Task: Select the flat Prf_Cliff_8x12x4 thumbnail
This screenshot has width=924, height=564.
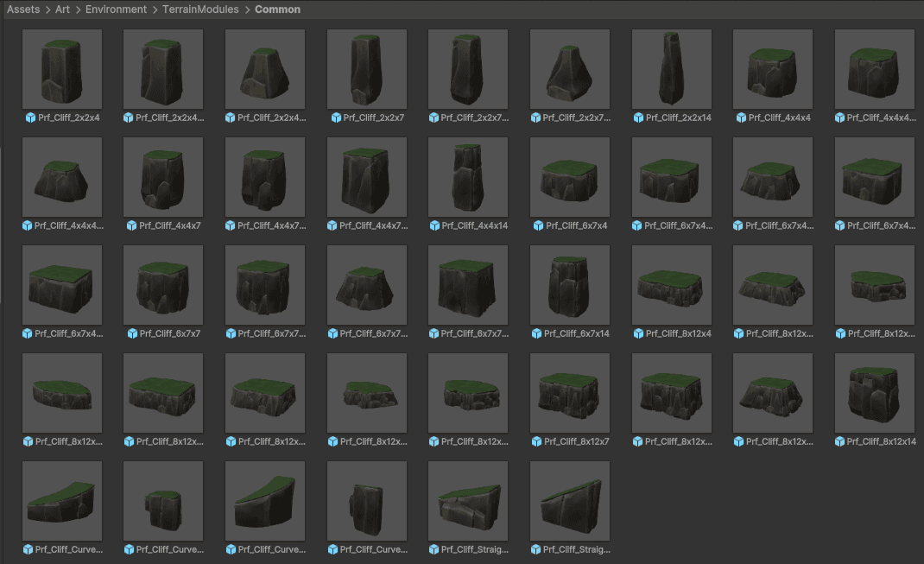Action: tap(671, 285)
